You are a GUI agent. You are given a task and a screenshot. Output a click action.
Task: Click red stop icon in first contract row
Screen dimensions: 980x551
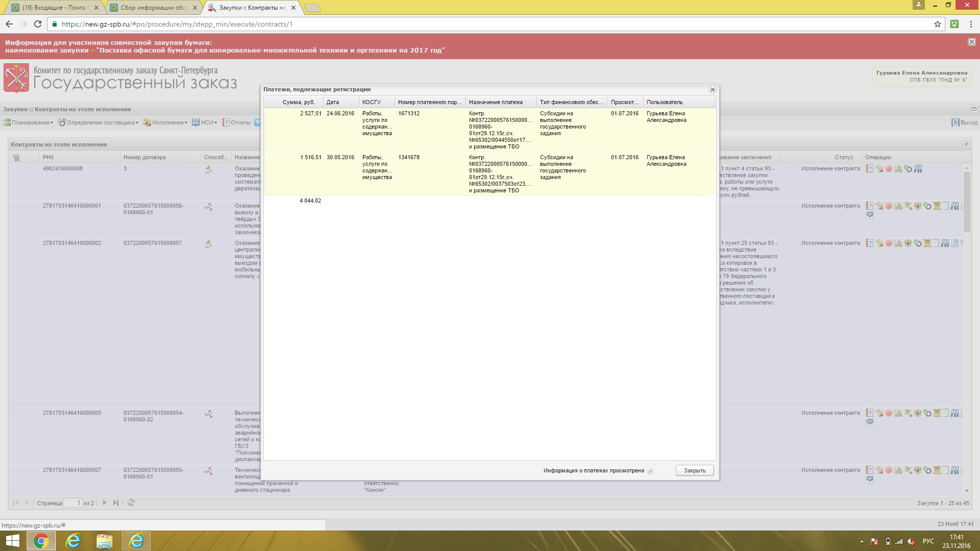coord(889,169)
